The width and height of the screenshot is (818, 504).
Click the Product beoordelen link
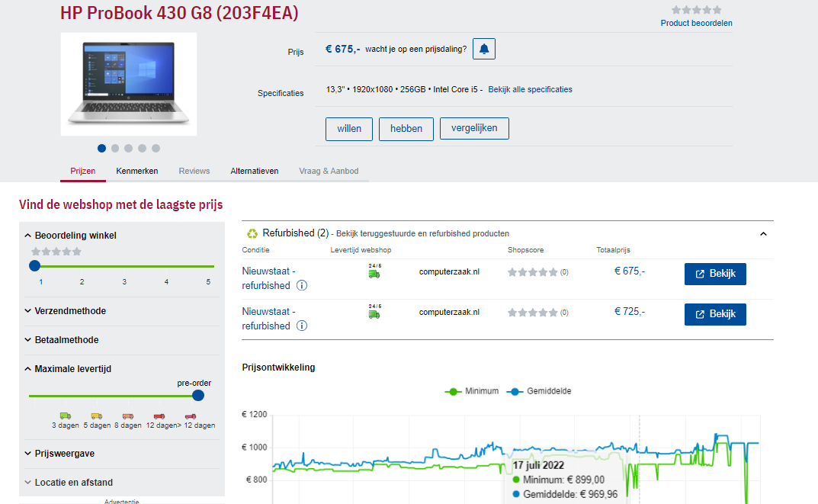[697, 23]
